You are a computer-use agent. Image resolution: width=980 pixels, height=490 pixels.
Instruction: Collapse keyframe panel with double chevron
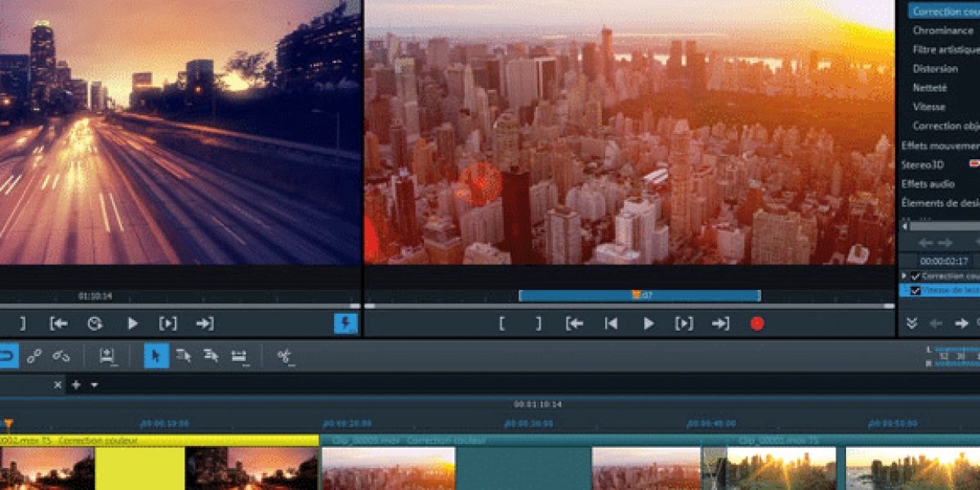911,323
